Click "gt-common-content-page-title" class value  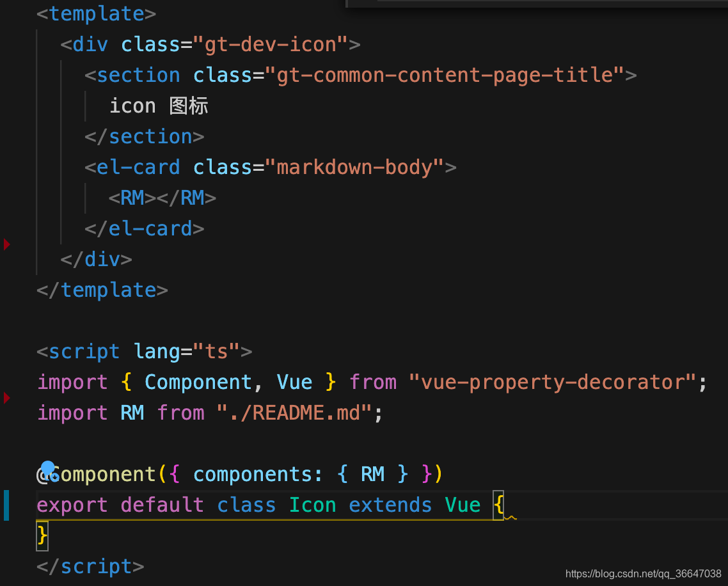(x=445, y=75)
